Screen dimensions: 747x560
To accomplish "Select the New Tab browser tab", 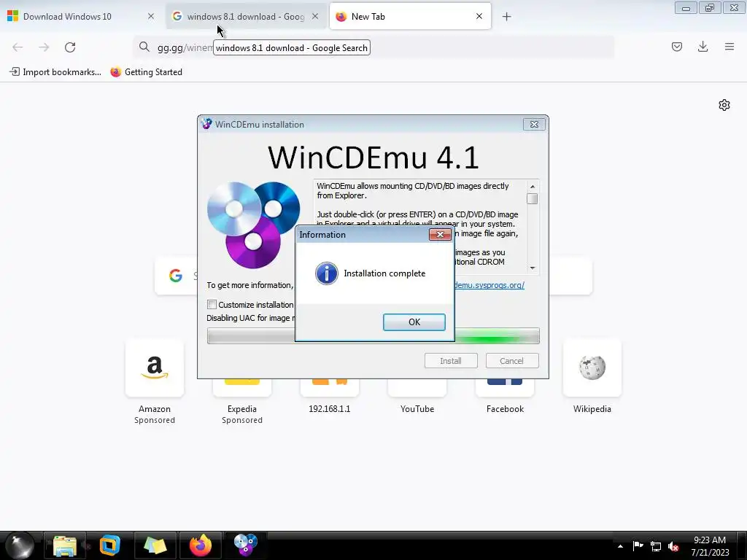I will pos(409,17).
